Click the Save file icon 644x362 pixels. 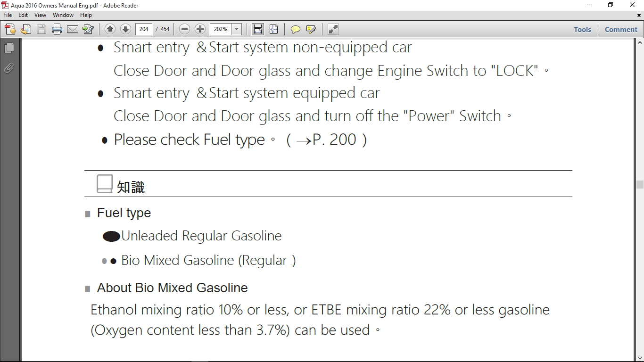click(41, 29)
